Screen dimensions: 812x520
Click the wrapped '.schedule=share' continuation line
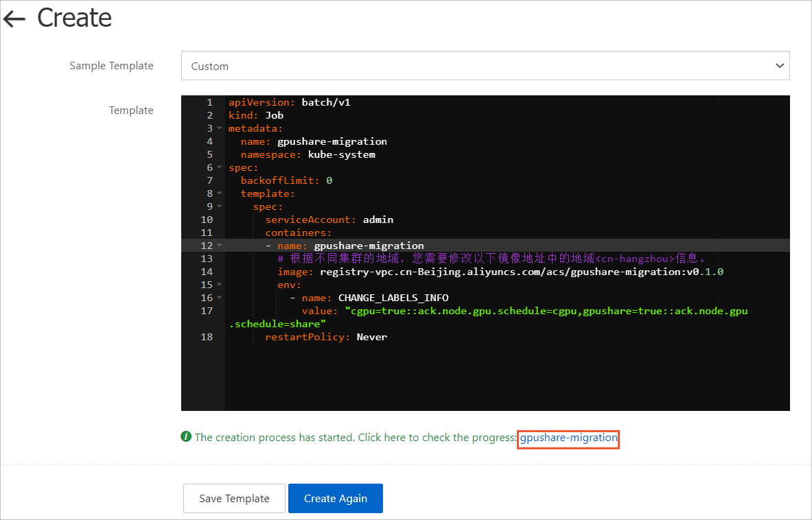click(277, 324)
